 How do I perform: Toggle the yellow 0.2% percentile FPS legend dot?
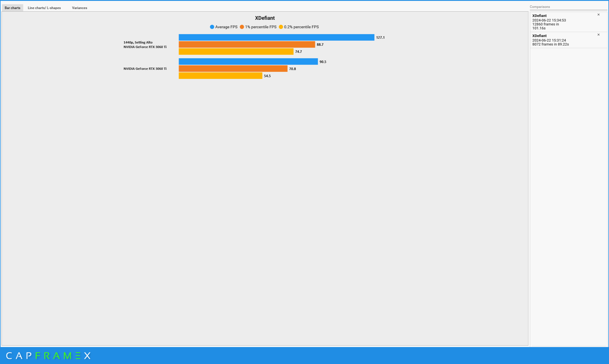pos(281,27)
